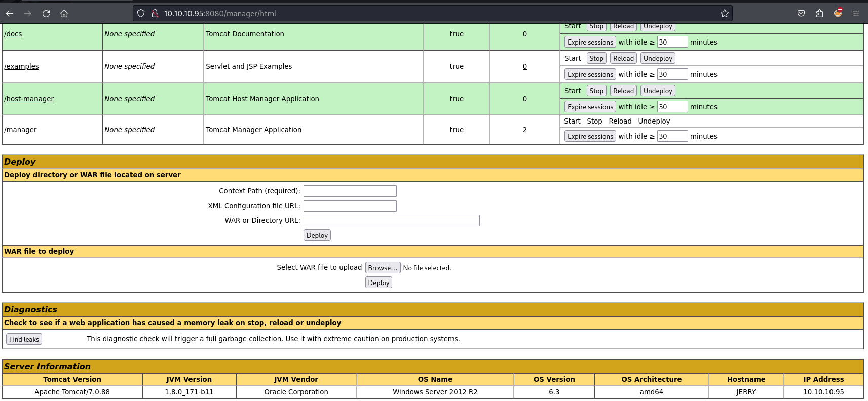Click the /examples idle minutes field
868x401 pixels.
672,74
